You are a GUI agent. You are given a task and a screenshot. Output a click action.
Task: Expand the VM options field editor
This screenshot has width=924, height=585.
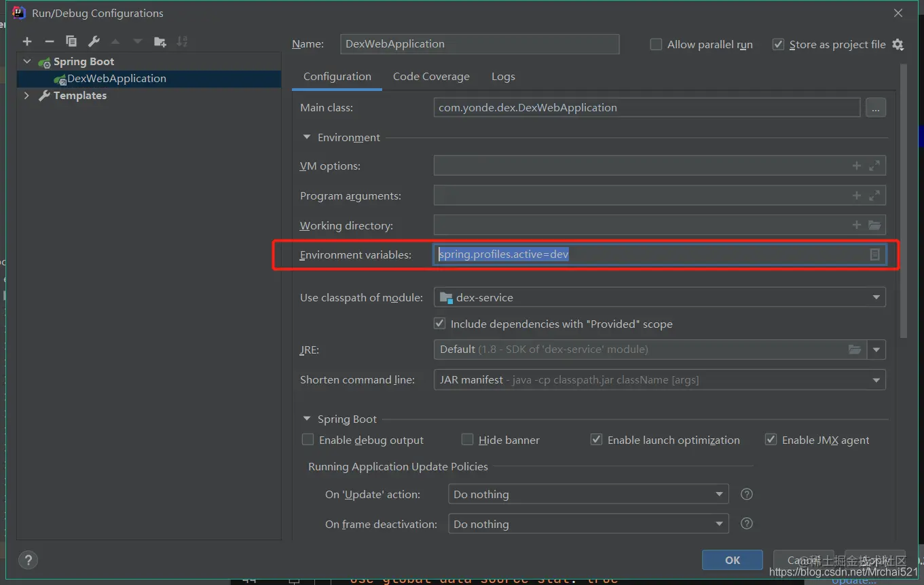coord(874,166)
